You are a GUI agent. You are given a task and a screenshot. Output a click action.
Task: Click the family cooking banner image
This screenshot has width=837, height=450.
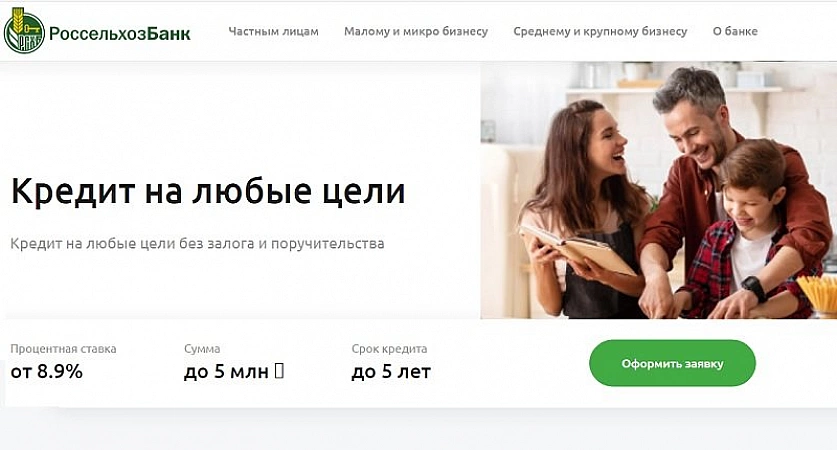(659, 191)
